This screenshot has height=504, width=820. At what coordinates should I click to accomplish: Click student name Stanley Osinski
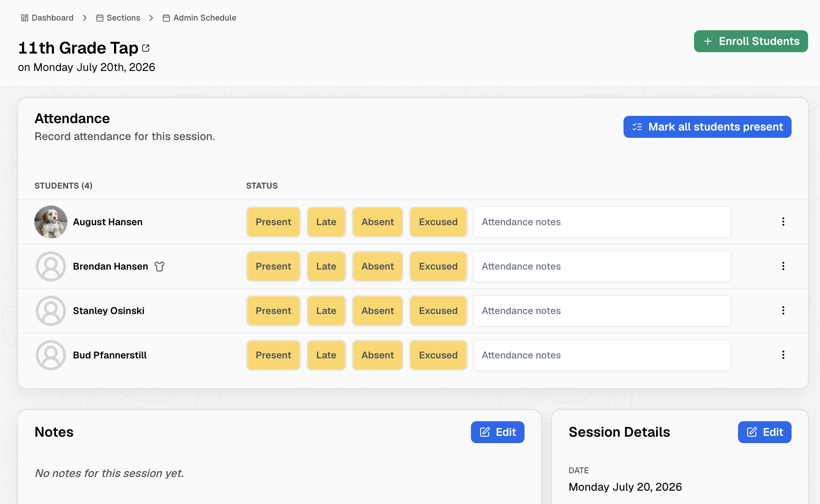click(x=109, y=311)
